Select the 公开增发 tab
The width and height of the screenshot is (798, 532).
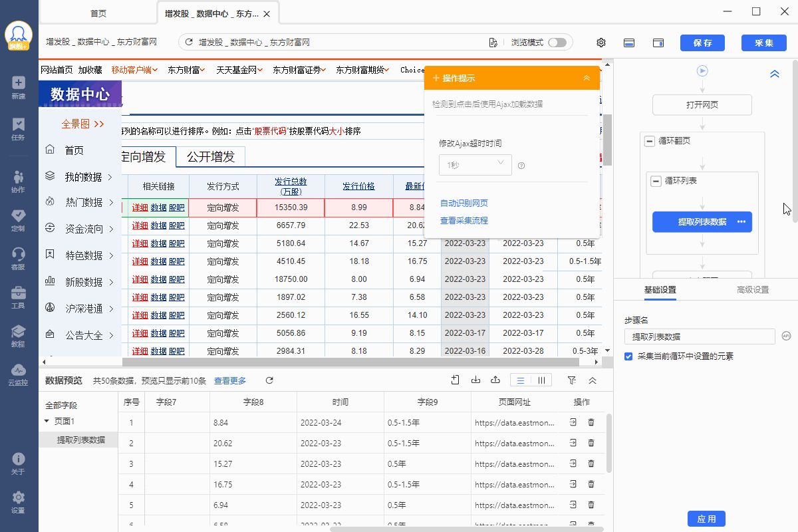[x=211, y=157]
